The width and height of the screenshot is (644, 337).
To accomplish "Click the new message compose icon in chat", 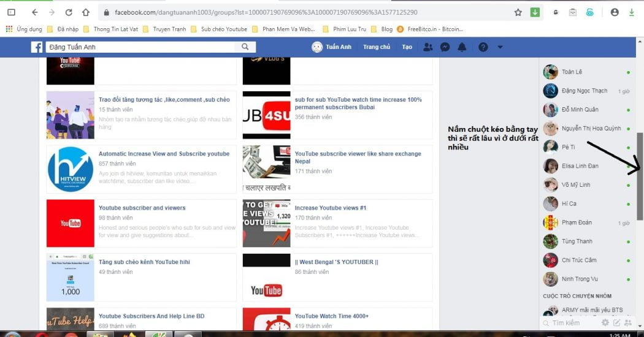I will click(616, 323).
